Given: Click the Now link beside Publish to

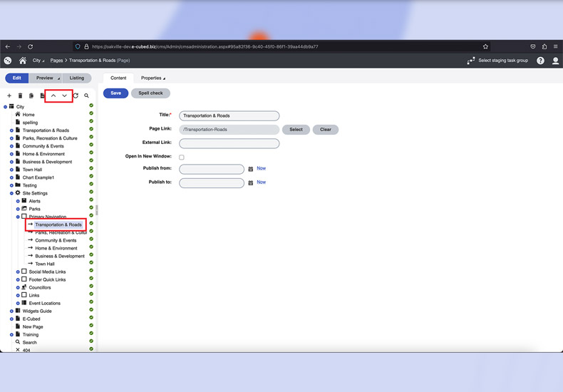Looking at the screenshot, I should (261, 182).
